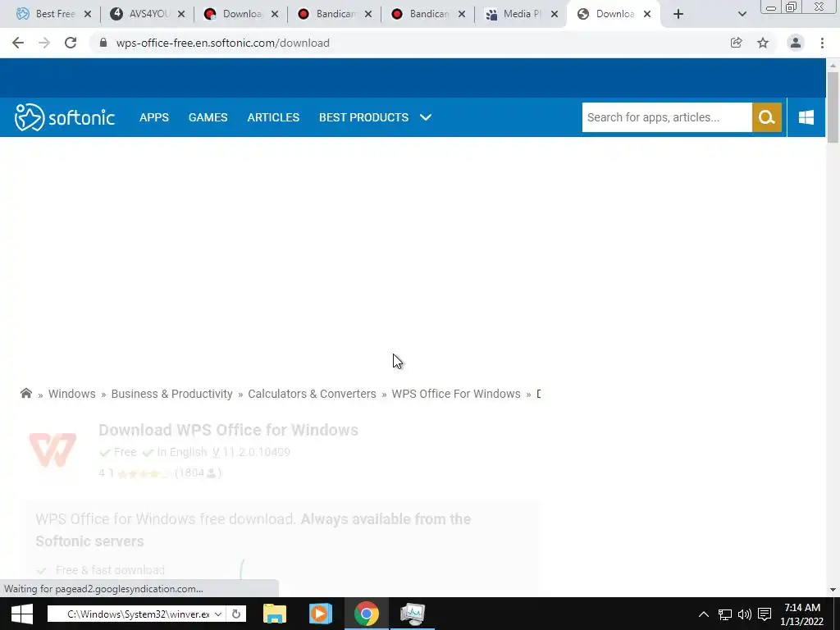Open the ARTICLES menu item
840x630 pixels.
273,117
